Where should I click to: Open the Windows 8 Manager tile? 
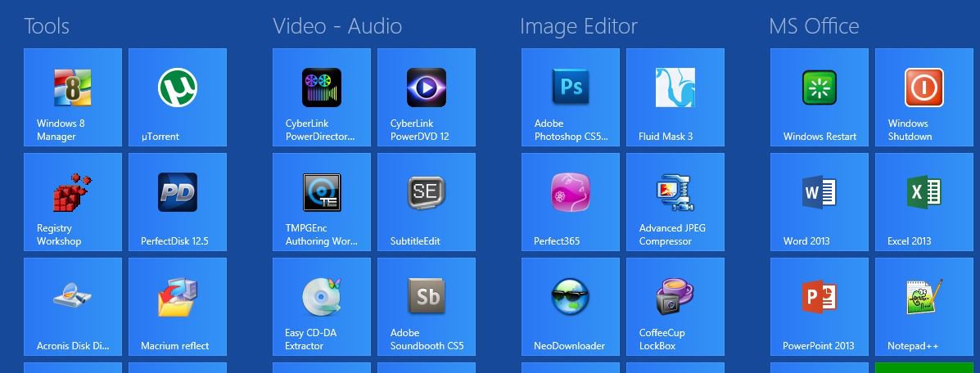73,97
